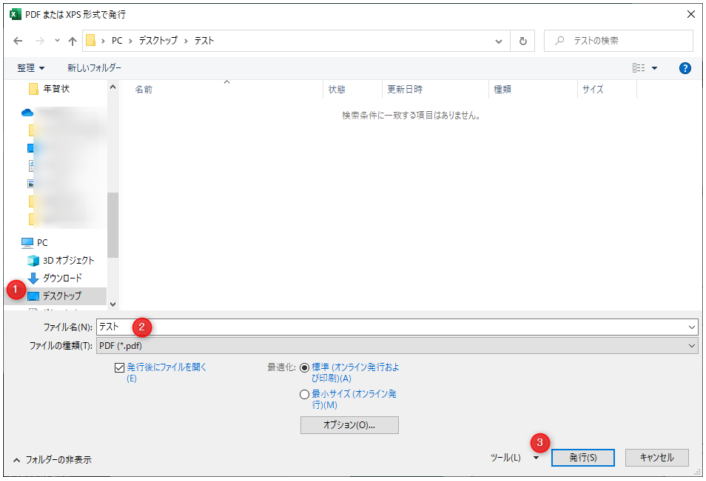Expand the address bar history dropdown
Image resolution: width=706 pixels, height=481 pixels.
pyautogui.click(x=499, y=42)
